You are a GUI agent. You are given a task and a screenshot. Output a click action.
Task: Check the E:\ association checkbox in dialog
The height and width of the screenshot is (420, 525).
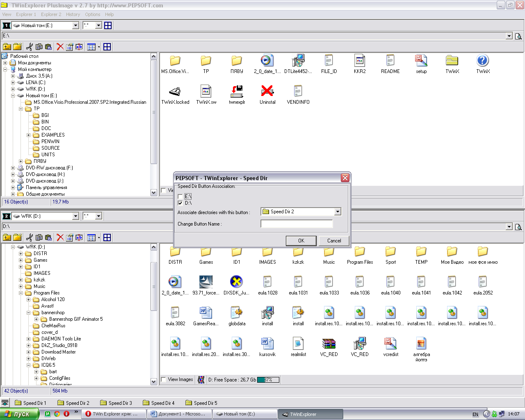(x=180, y=197)
